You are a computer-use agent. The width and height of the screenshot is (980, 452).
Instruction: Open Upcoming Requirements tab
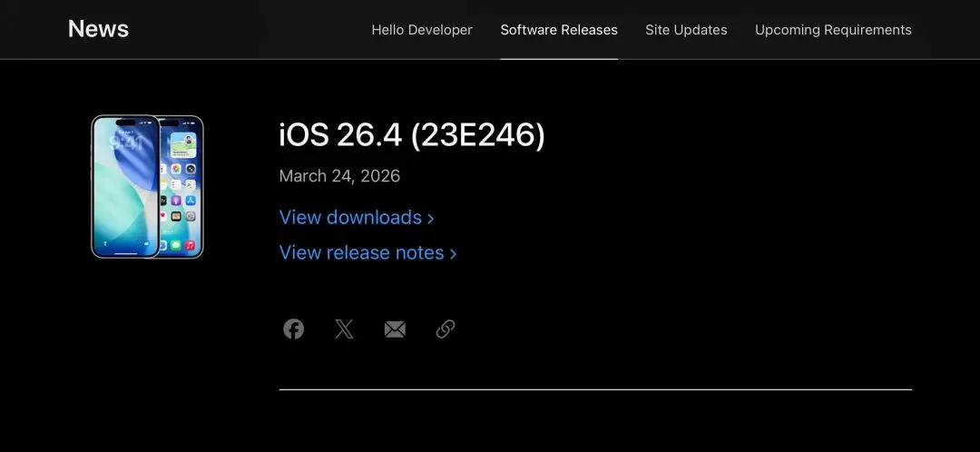coord(833,30)
